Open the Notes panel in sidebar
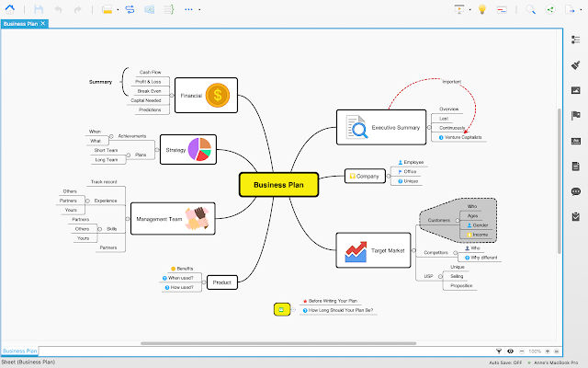This screenshot has width=588, height=368. click(x=575, y=167)
